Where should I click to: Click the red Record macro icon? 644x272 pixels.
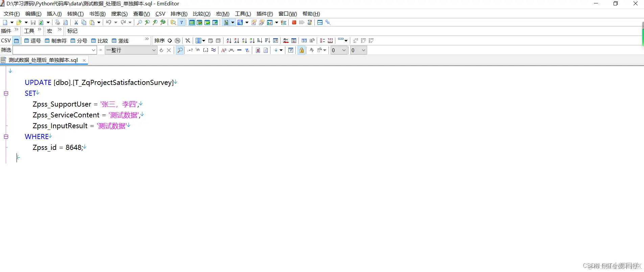[294, 22]
